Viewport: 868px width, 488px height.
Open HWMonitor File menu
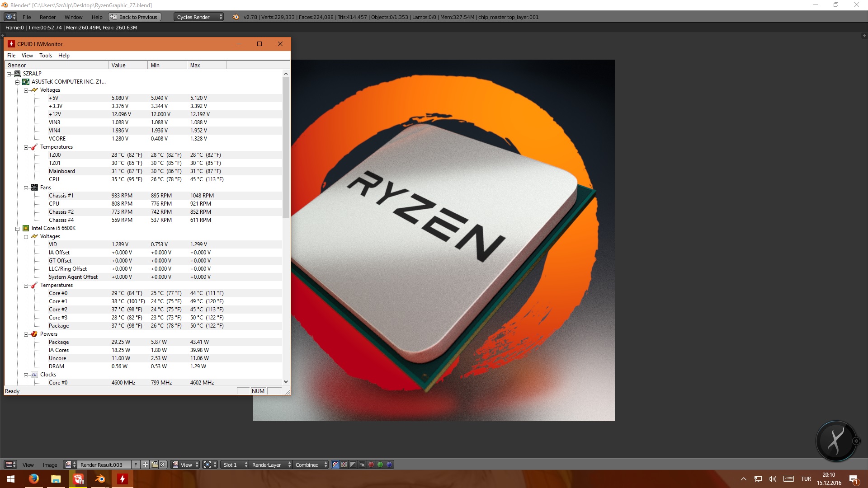pyautogui.click(x=11, y=56)
